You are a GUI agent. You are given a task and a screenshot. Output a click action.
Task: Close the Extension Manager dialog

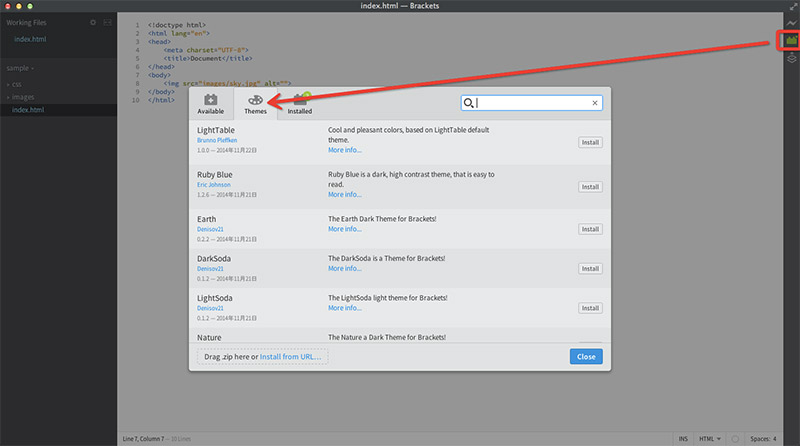pyautogui.click(x=586, y=357)
